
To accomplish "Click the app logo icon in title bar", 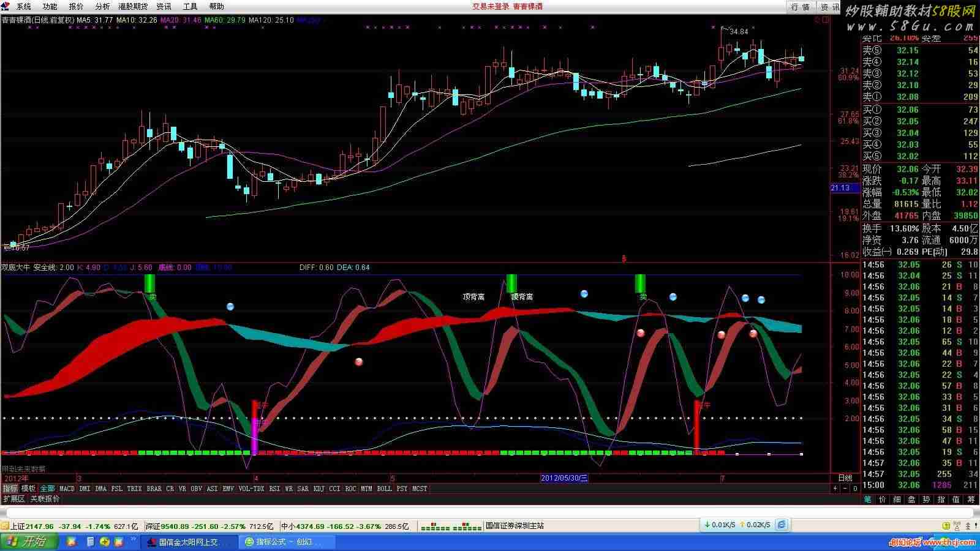I will tap(6, 6).
